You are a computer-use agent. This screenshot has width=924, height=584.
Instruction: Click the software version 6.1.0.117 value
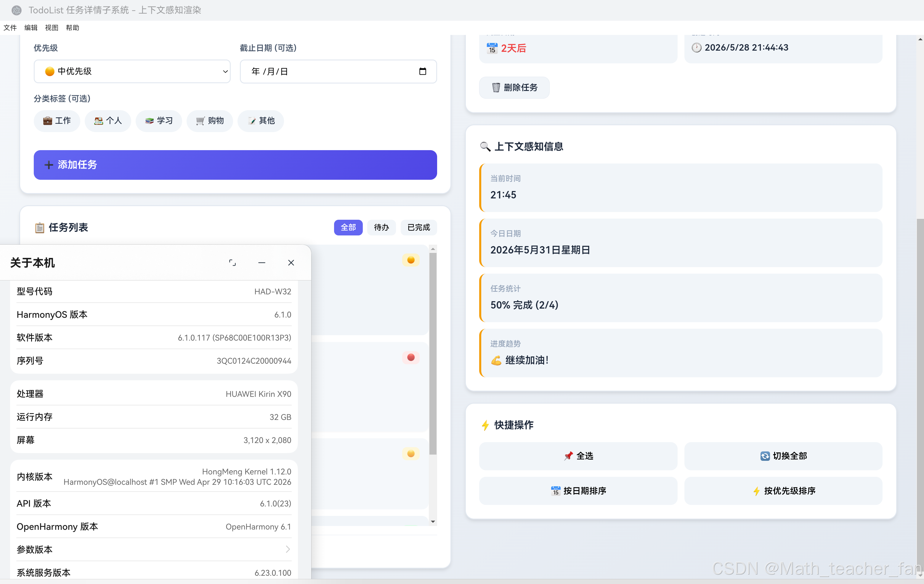click(x=235, y=338)
